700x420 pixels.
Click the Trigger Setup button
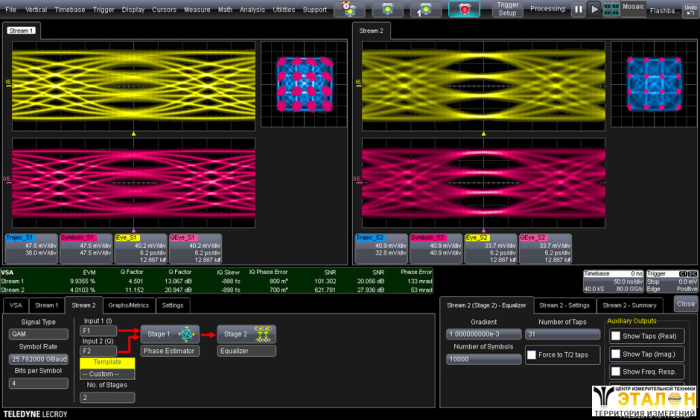tap(508, 9)
